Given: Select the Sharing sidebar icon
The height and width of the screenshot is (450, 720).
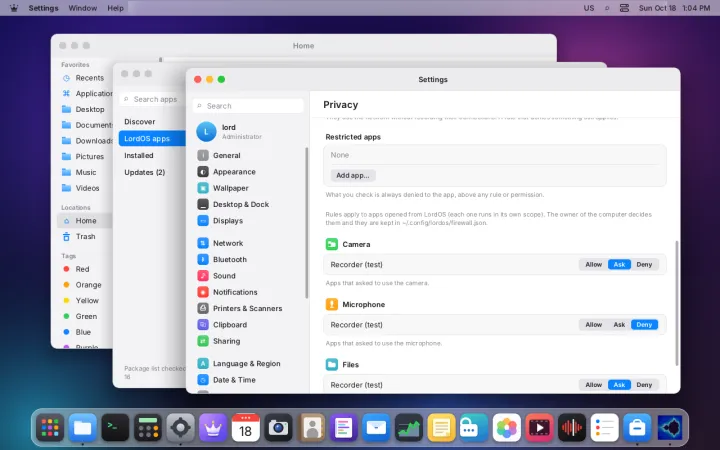Looking at the screenshot, I should coord(202,341).
